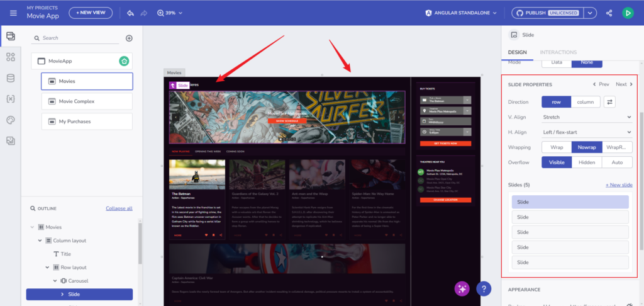This screenshot has height=306, width=644.
Task: Open the Theme palette sidebar icon
Action: [x=10, y=120]
